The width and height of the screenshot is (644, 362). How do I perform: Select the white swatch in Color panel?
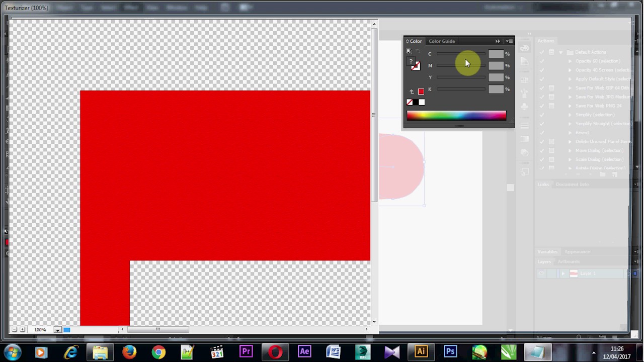(422, 103)
